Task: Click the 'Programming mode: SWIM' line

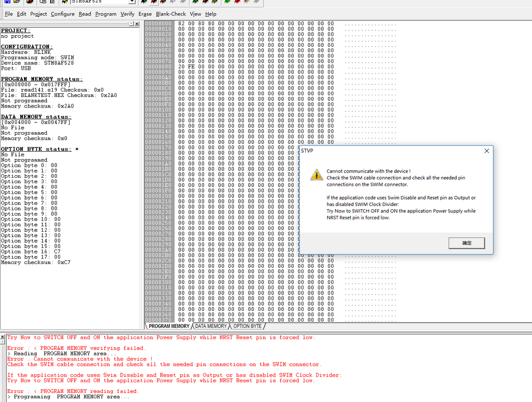Action: tap(37, 58)
